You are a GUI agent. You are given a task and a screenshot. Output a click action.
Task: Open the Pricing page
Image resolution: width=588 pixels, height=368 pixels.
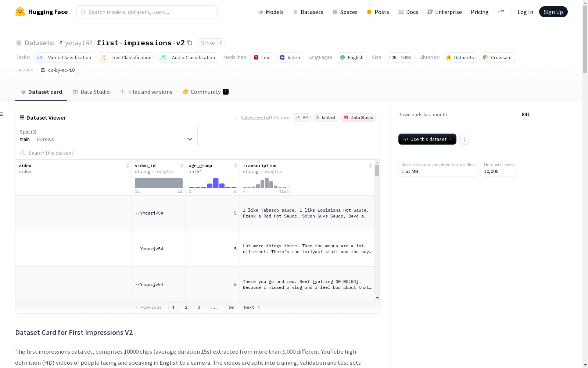click(x=480, y=12)
